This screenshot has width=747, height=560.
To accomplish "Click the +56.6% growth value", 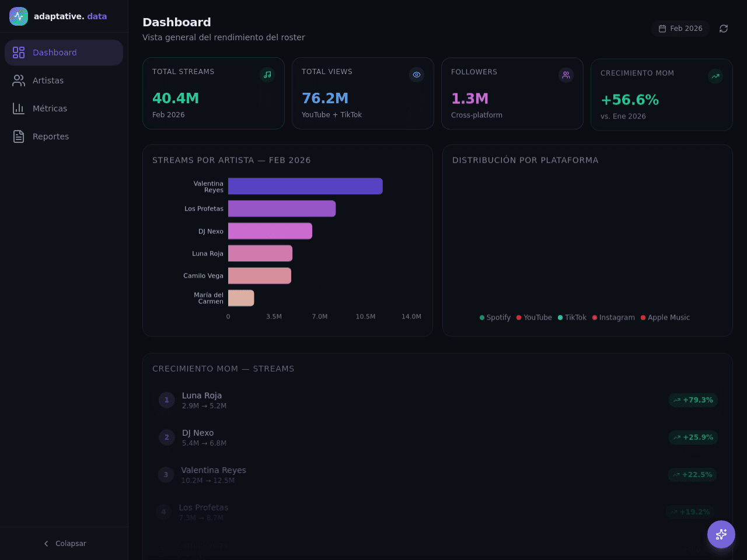I will point(630,100).
